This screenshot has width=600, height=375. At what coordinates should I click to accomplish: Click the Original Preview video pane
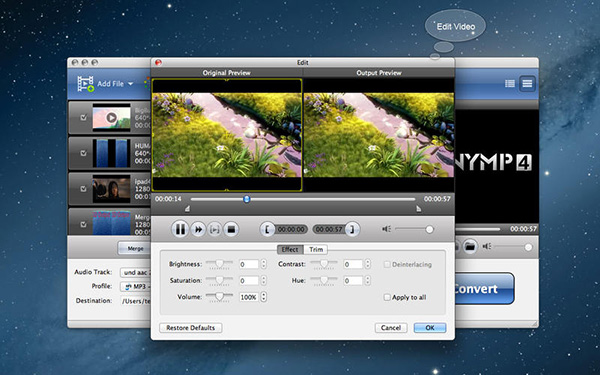click(227, 135)
